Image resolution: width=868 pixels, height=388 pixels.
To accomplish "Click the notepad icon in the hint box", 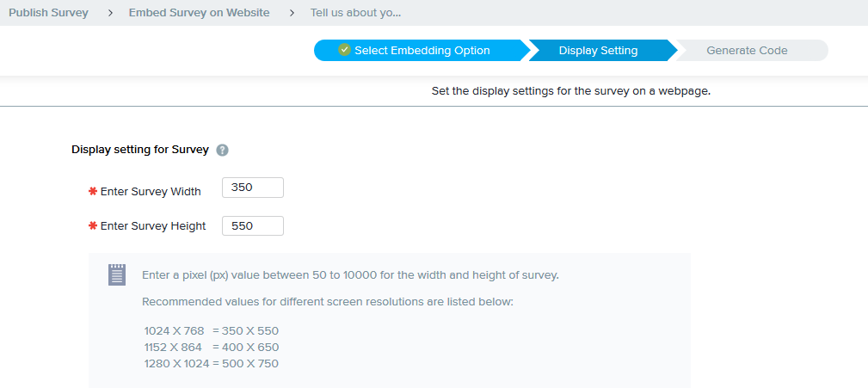I will click(x=117, y=274).
